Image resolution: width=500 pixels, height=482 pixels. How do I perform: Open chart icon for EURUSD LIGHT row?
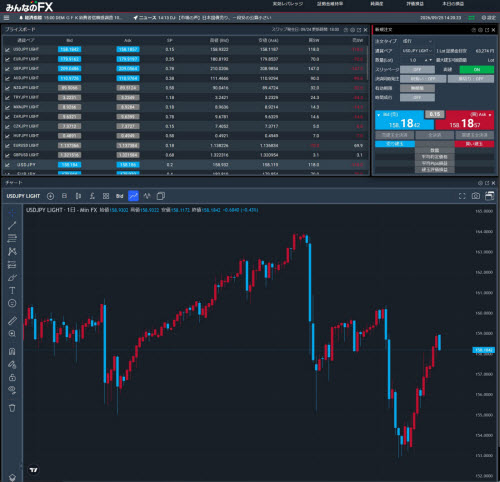coord(7,146)
